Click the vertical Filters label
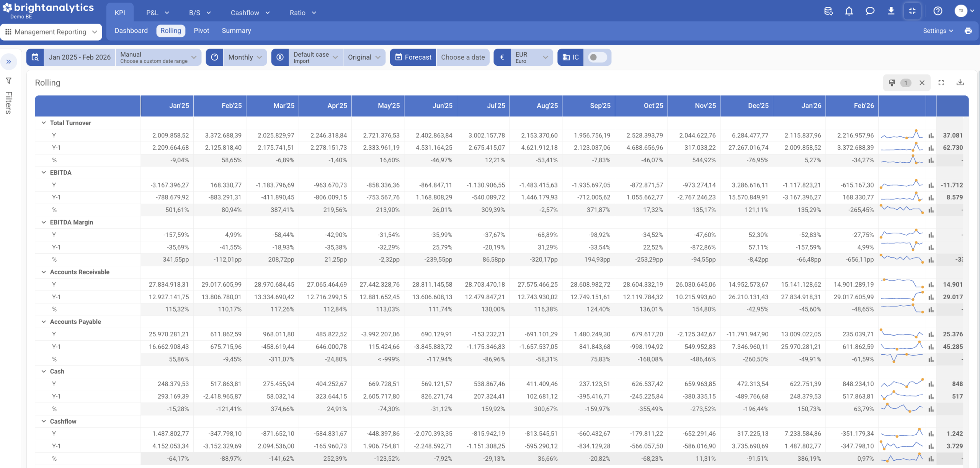Screen dimensions: 980x468 (8, 103)
